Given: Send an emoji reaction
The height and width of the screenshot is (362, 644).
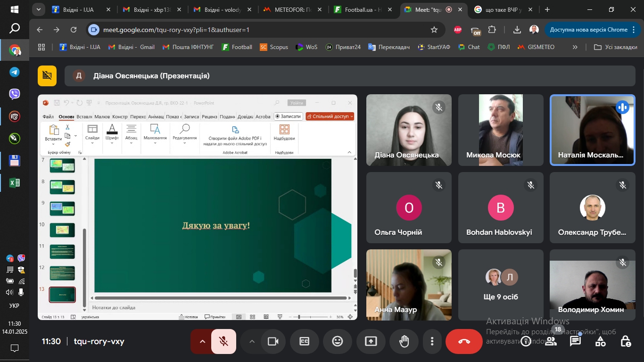Looking at the screenshot, I should [x=338, y=341].
